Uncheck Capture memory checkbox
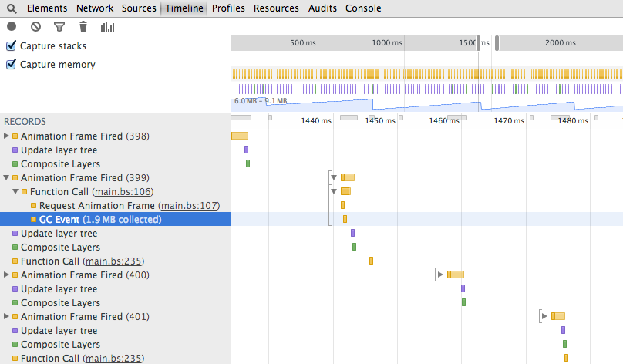623x364 pixels. pos(11,65)
